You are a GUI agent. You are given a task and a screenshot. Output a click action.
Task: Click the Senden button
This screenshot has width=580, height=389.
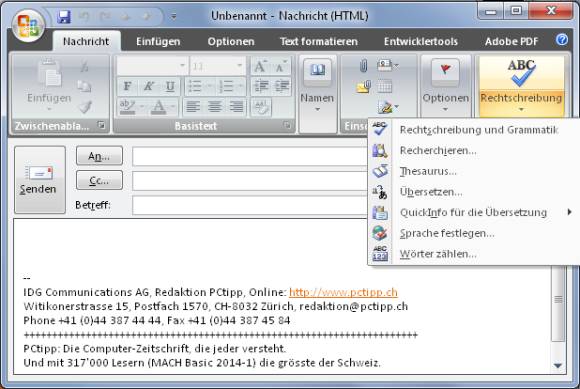click(40, 180)
